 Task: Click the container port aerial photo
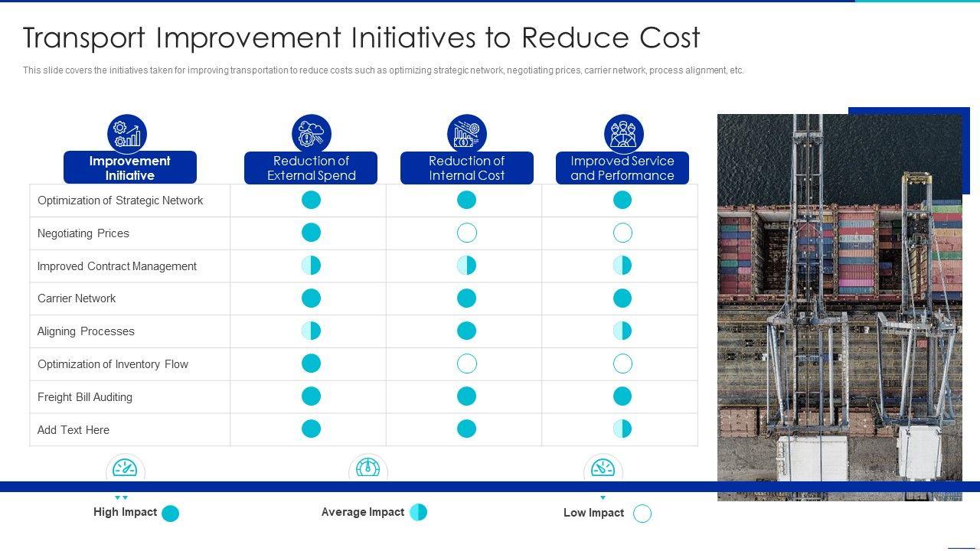pyautogui.click(x=839, y=306)
